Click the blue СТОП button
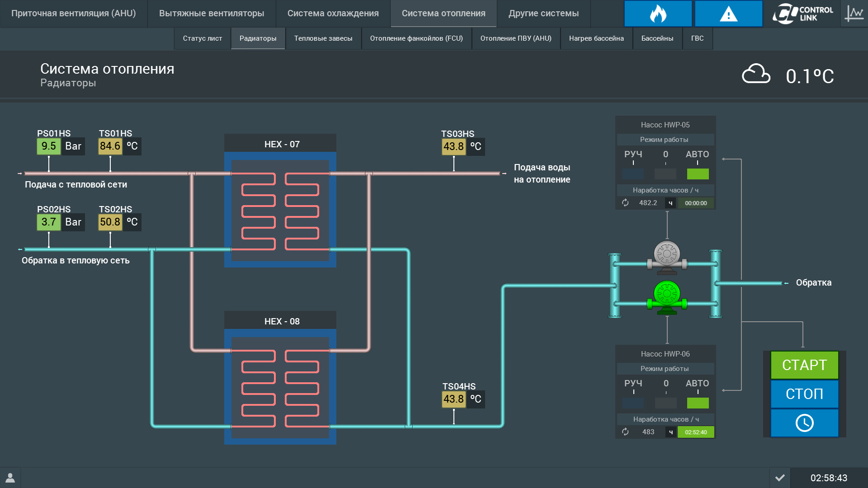 [x=804, y=394]
